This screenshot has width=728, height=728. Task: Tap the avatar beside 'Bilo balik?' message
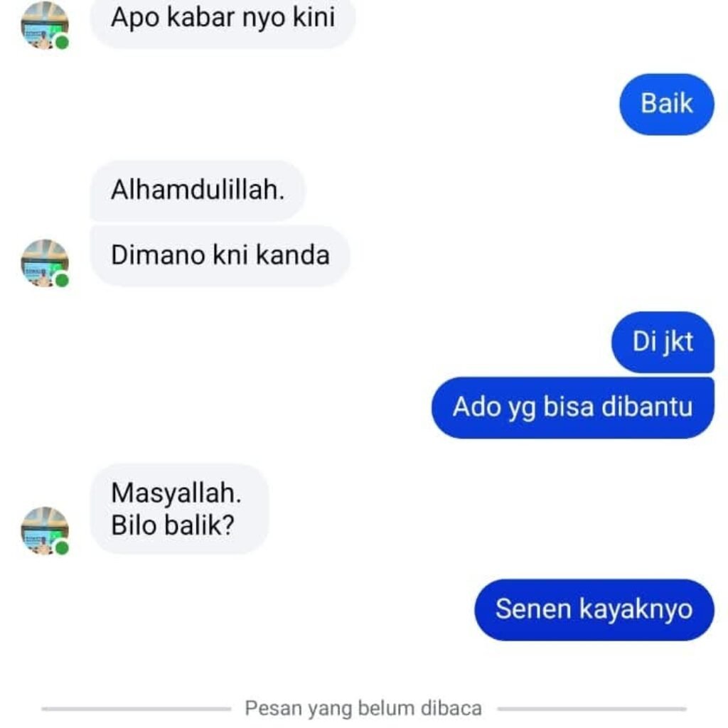[45, 530]
